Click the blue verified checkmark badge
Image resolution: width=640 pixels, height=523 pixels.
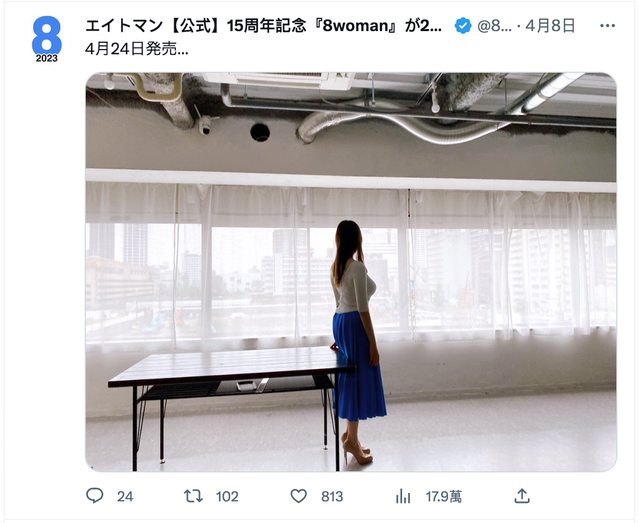click(463, 26)
